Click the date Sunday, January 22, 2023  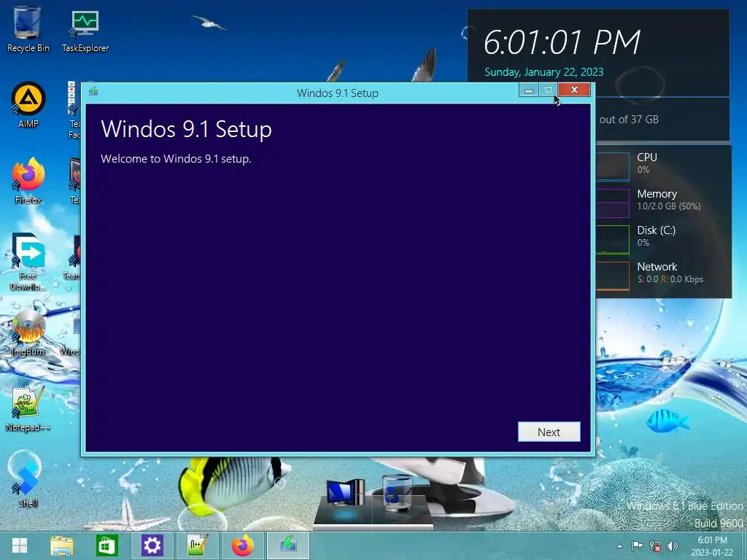coord(544,72)
